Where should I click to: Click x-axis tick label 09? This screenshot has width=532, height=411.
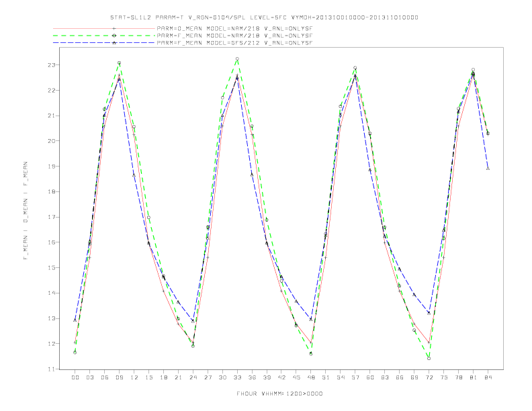point(119,377)
